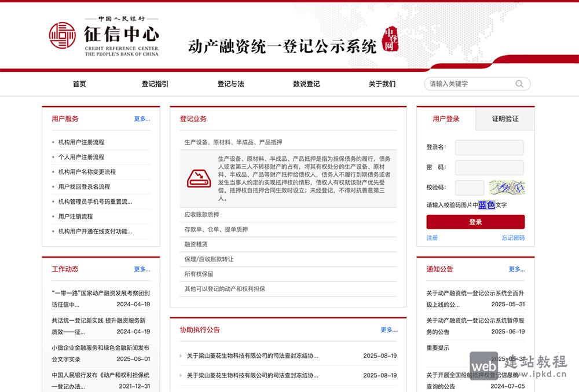The width and height of the screenshot is (579, 392).
Task: Click the 校验码 input field
Action: point(470,188)
